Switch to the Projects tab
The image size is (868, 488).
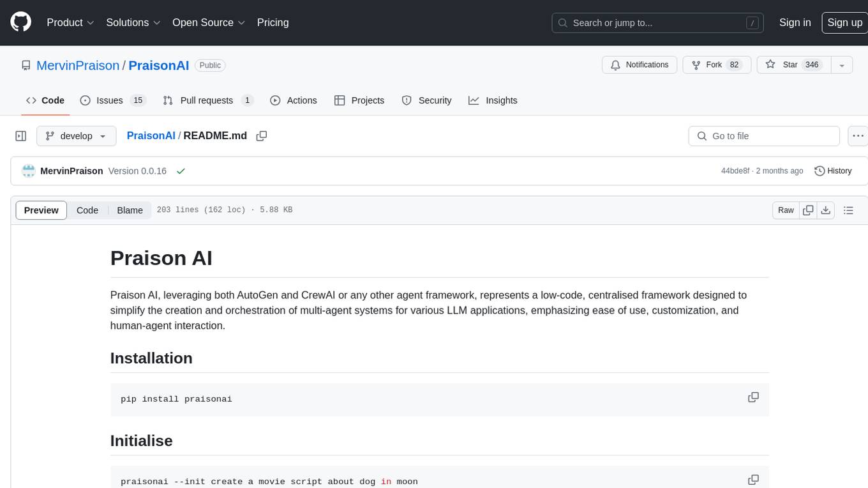coord(359,100)
